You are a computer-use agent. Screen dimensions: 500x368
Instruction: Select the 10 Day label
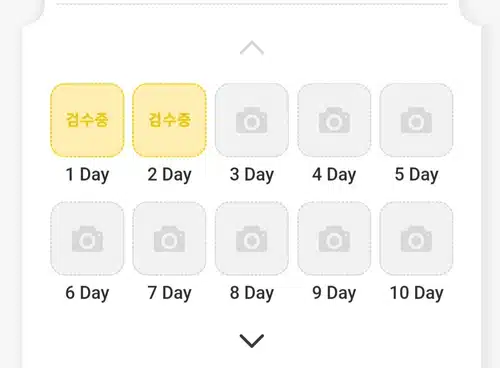click(x=416, y=293)
